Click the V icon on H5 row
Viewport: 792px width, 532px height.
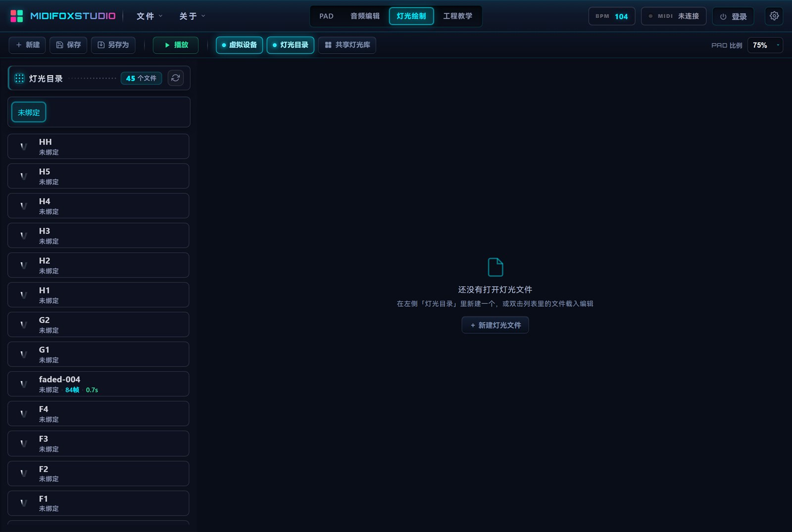pos(23,176)
